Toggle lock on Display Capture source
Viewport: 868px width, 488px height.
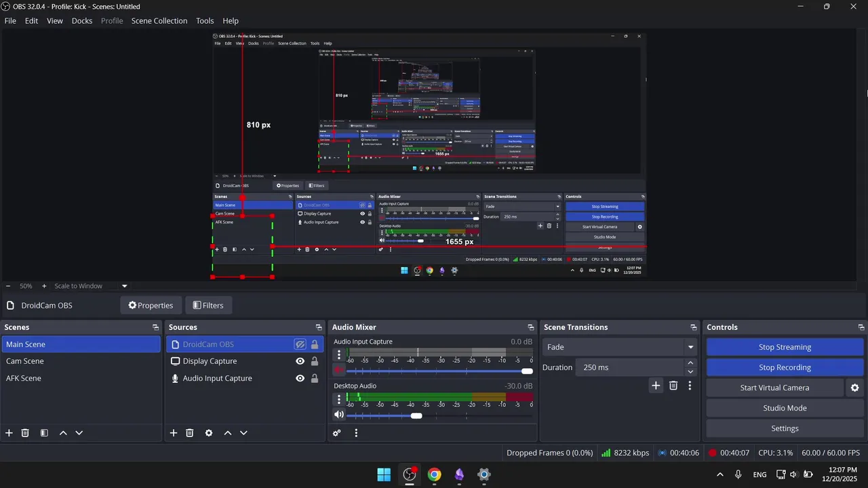[315, 361]
